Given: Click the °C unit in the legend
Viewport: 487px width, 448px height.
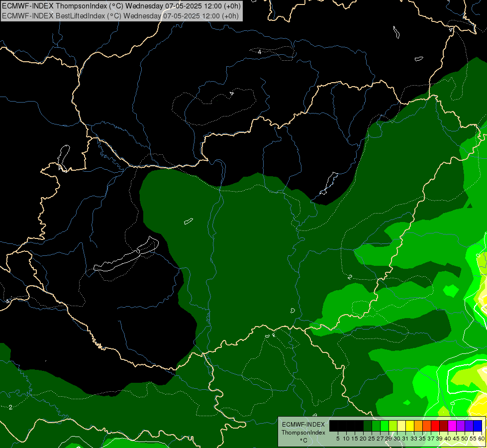Looking at the screenshot, I should pyautogui.click(x=304, y=441).
